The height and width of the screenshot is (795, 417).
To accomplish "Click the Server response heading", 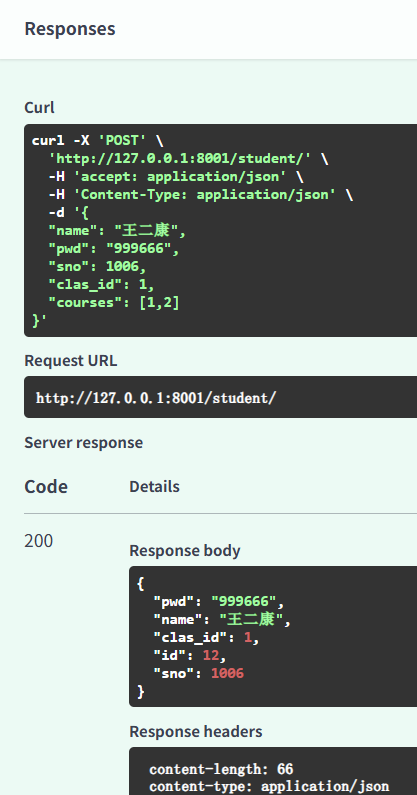I will tap(84, 443).
